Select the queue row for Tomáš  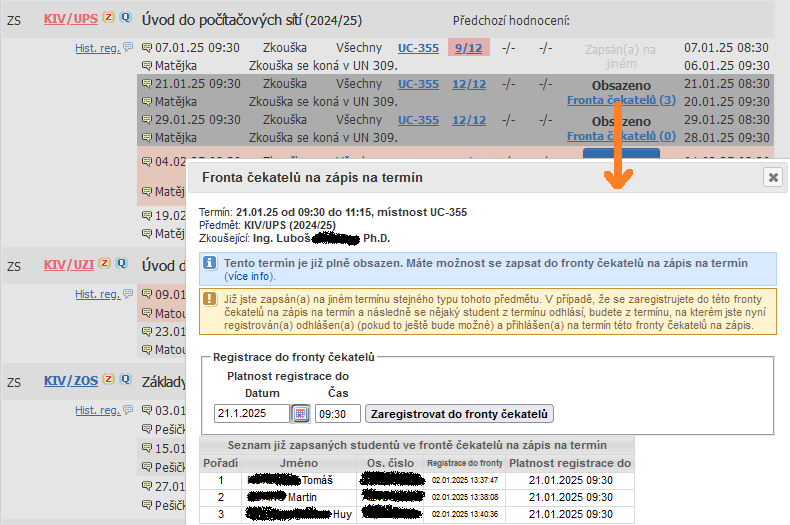point(417,480)
